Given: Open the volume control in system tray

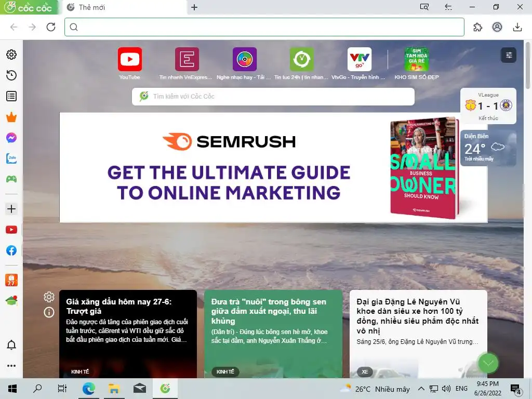Looking at the screenshot, I should pyautogui.click(x=446, y=389).
